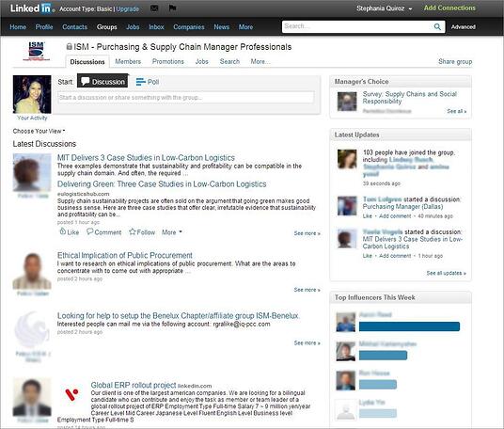Open the red V logo for Global ERP post
Viewport: 504px width, 429px height.
pyautogui.click(x=71, y=394)
